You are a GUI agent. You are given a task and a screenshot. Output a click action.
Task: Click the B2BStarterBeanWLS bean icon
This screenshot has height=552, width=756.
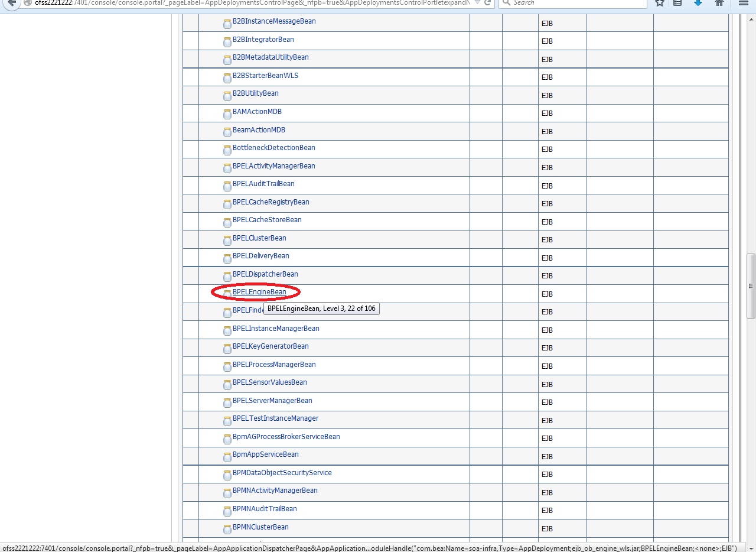coord(227,78)
